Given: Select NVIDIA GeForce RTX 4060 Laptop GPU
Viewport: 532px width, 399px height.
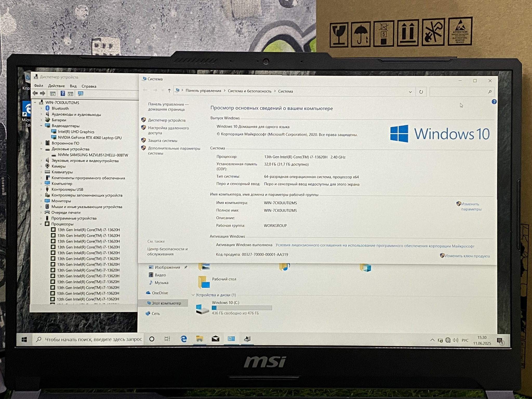Looking at the screenshot, I should tap(90, 138).
